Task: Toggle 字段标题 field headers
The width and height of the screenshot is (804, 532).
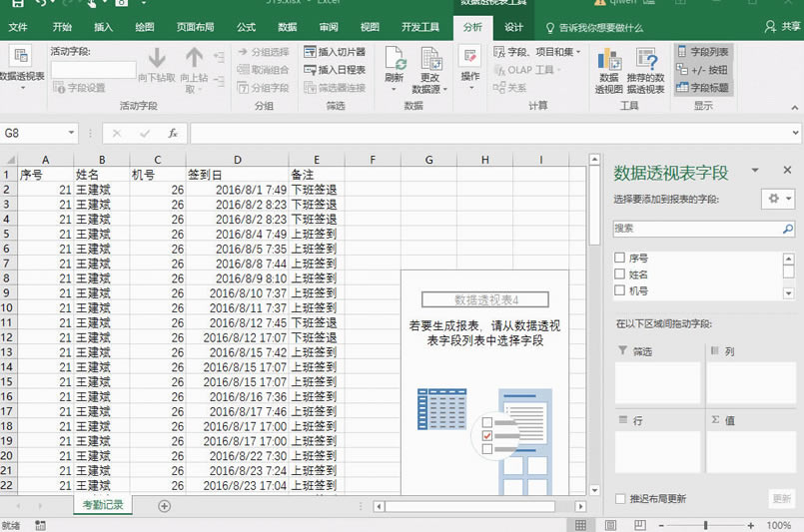Action: click(703, 88)
